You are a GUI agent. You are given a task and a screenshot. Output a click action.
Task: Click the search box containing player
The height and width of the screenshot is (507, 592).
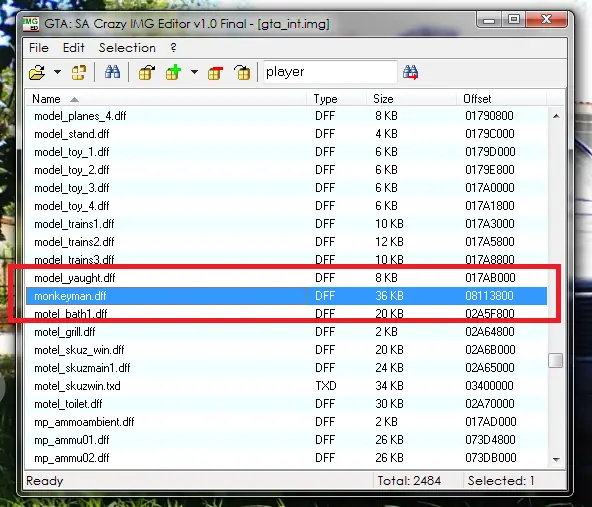click(x=330, y=71)
